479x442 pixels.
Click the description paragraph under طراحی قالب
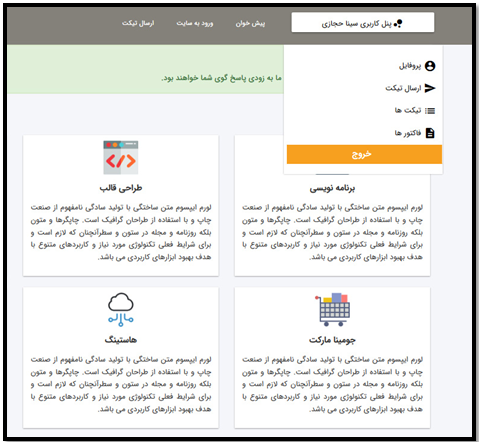(121, 232)
